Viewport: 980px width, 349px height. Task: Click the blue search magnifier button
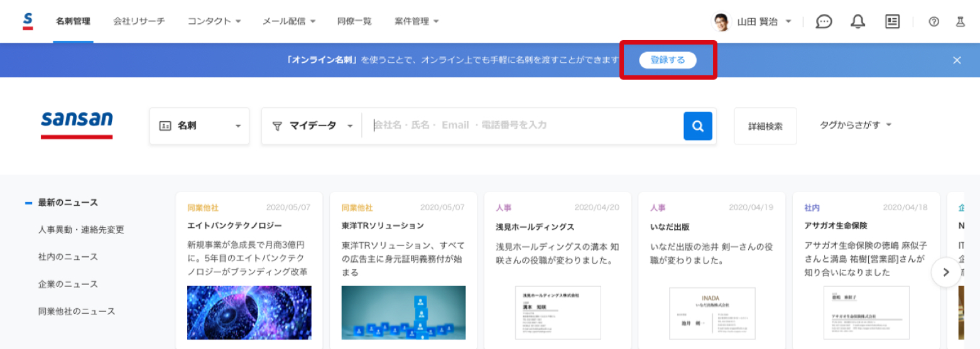click(x=698, y=126)
